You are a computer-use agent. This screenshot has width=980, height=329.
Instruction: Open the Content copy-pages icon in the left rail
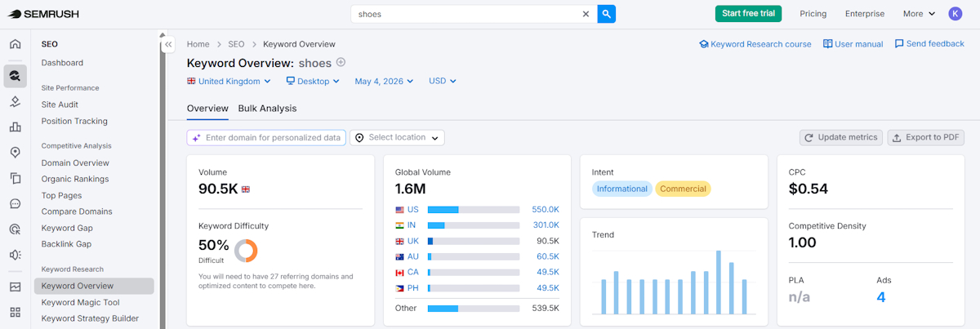click(15, 178)
